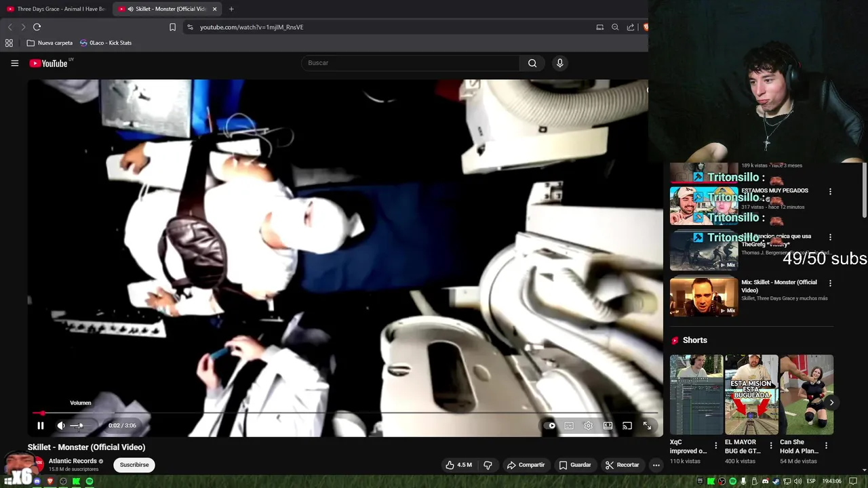Open the XqC improved Short thumbnail

coord(696,394)
